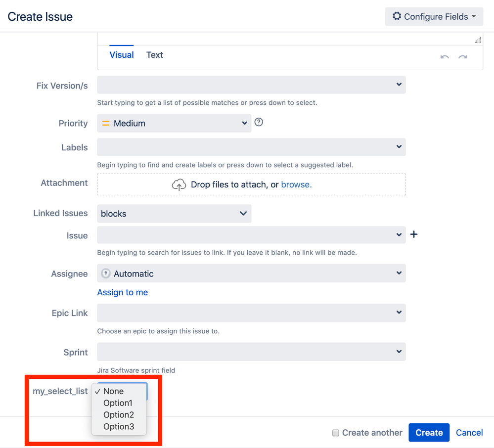This screenshot has width=494, height=448.
Task: Click the Assign to me link
Action: click(123, 292)
